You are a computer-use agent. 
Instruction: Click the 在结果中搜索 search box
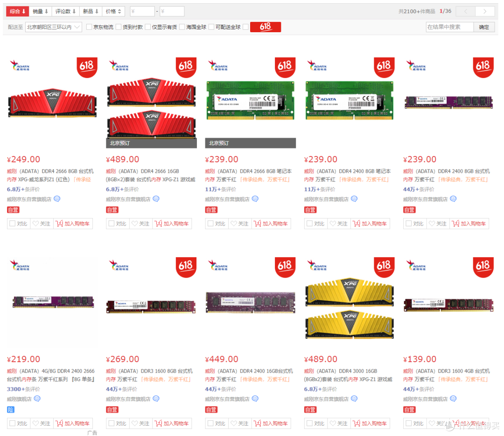point(450,27)
